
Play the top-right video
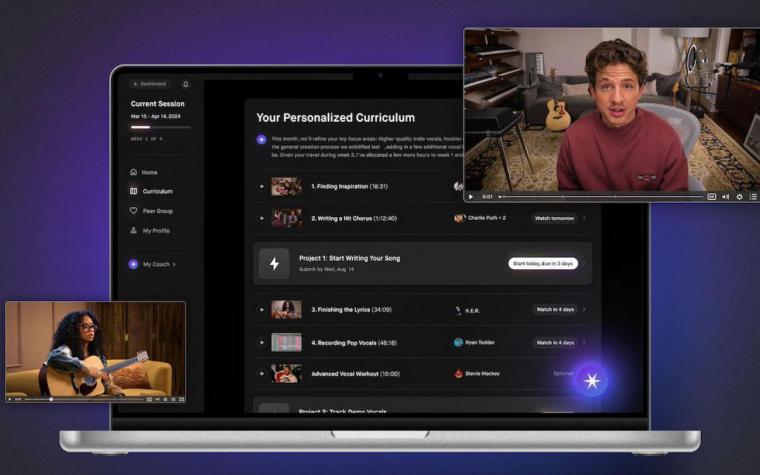click(x=471, y=197)
